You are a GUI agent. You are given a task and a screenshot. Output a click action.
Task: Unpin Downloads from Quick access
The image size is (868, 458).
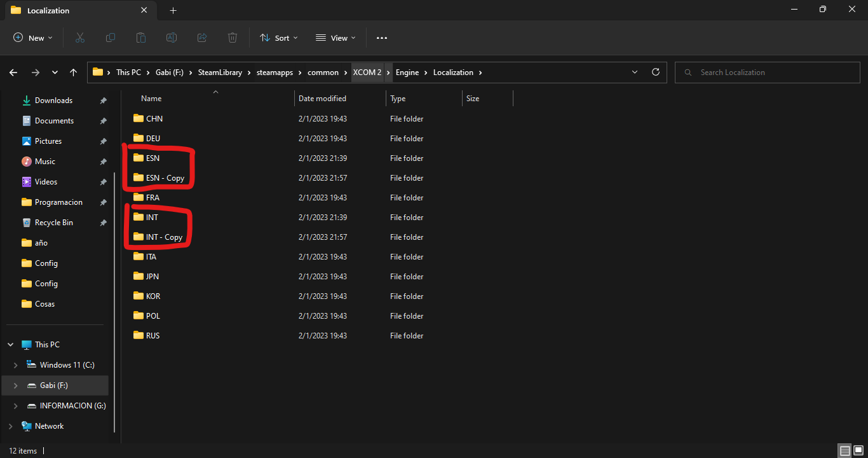[103, 101]
